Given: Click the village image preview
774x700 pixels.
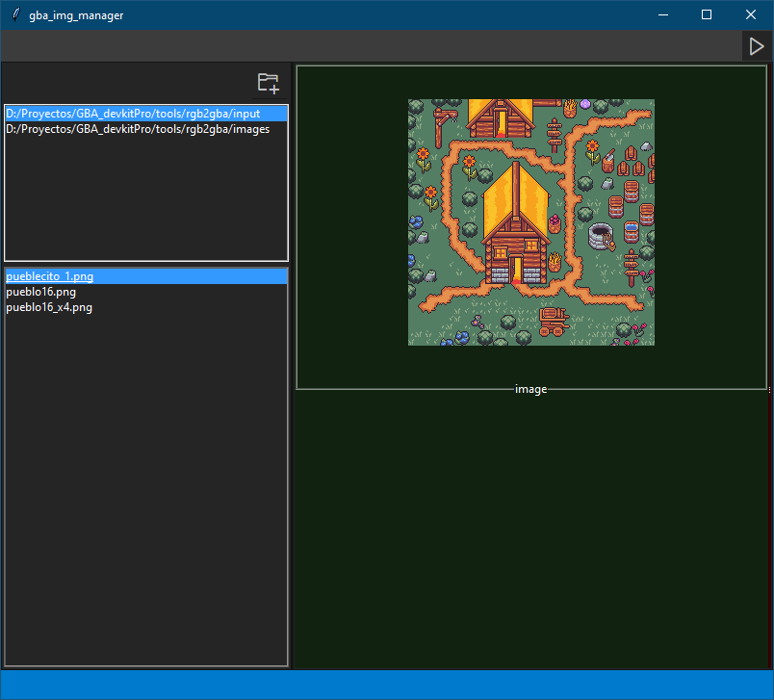Looking at the screenshot, I should (x=531, y=222).
